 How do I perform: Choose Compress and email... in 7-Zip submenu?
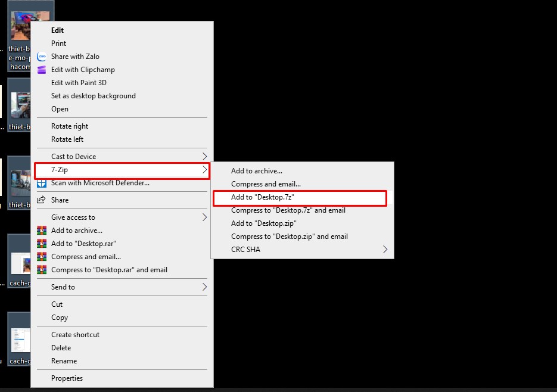coord(302,184)
